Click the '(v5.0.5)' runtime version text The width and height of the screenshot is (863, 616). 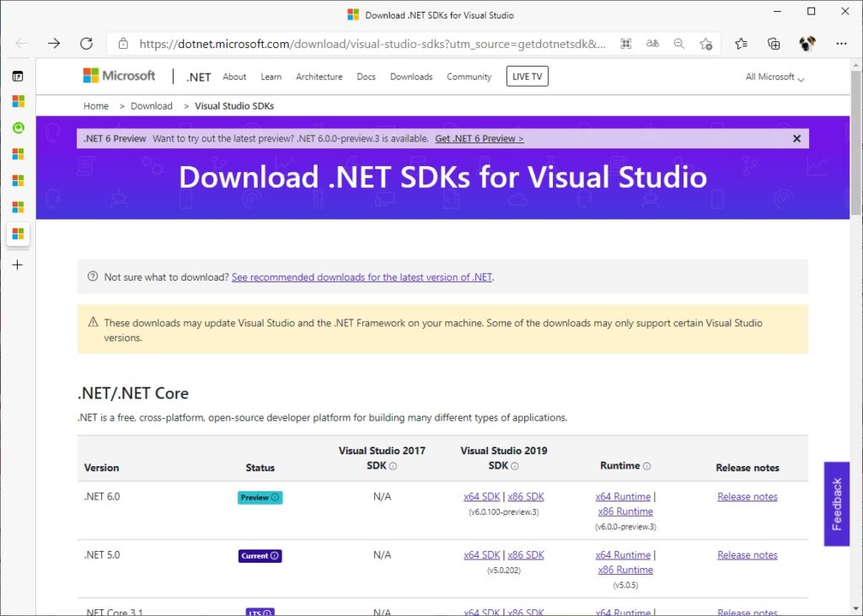(x=625, y=585)
